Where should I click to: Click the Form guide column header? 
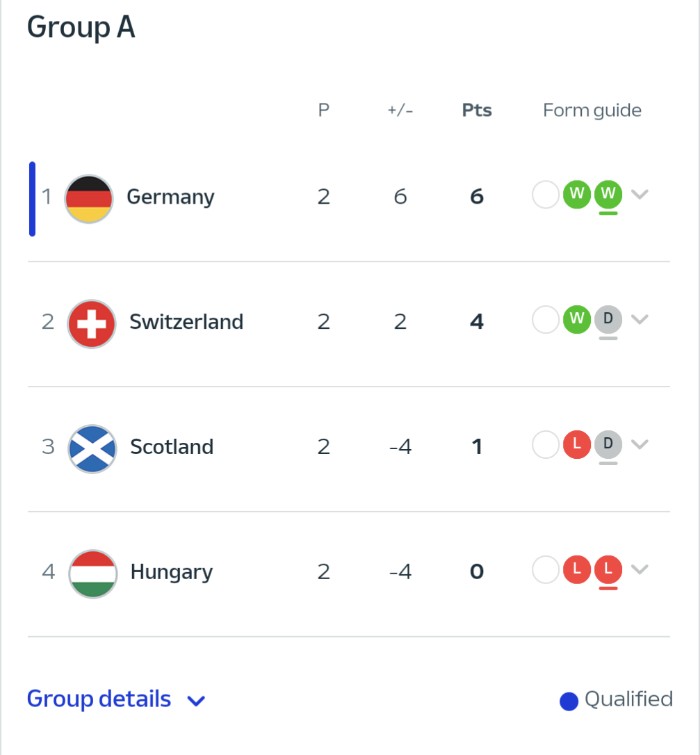(592, 111)
